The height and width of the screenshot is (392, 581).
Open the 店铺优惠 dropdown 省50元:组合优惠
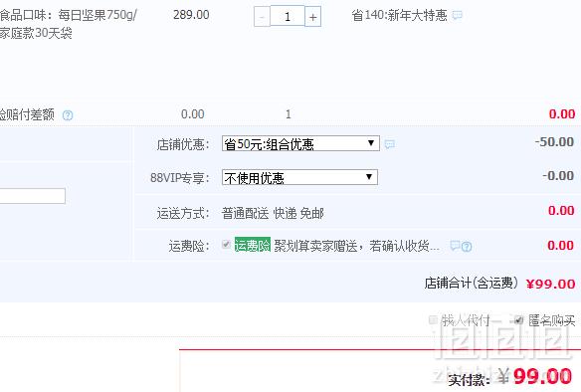coord(300,143)
